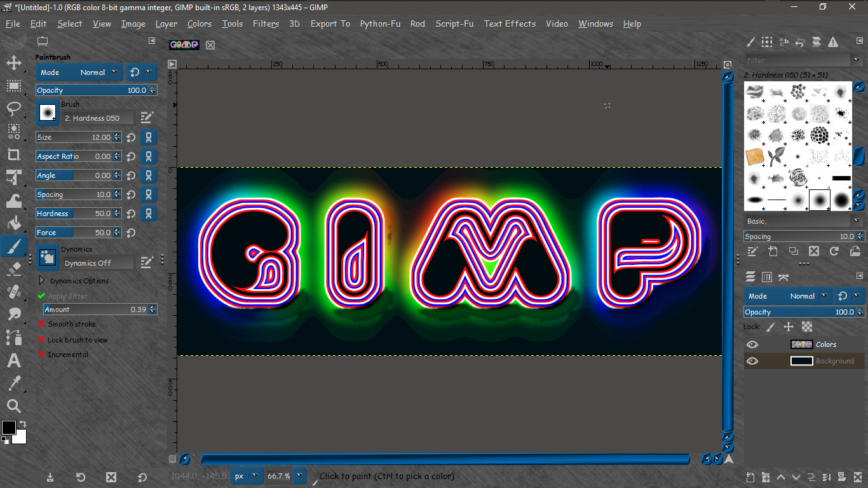
Task: Select the Bucket Fill tool
Action: tap(13, 223)
